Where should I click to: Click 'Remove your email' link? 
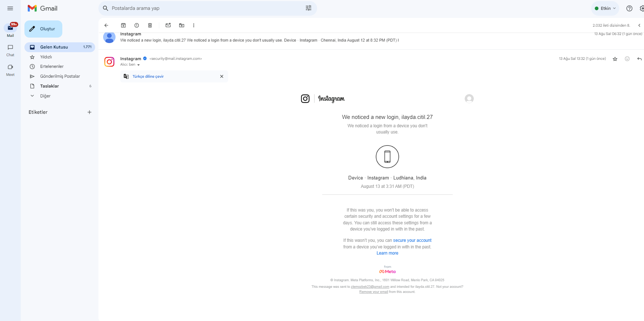coord(374,292)
